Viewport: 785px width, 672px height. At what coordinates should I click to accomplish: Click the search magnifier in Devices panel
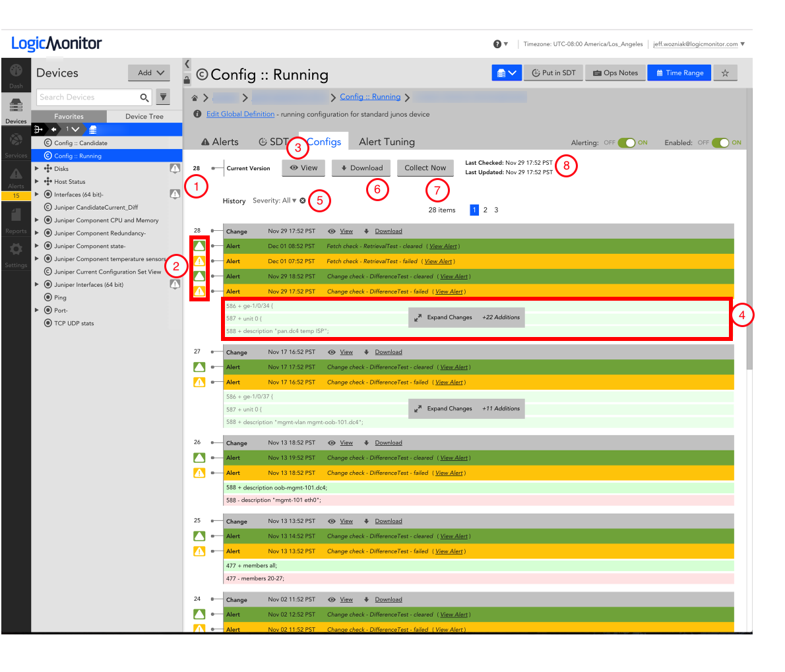[x=144, y=98]
